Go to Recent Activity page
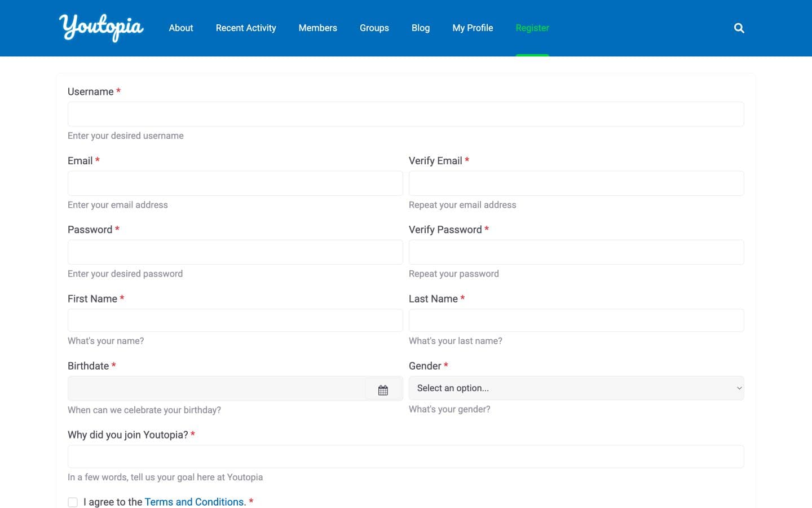 click(246, 28)
